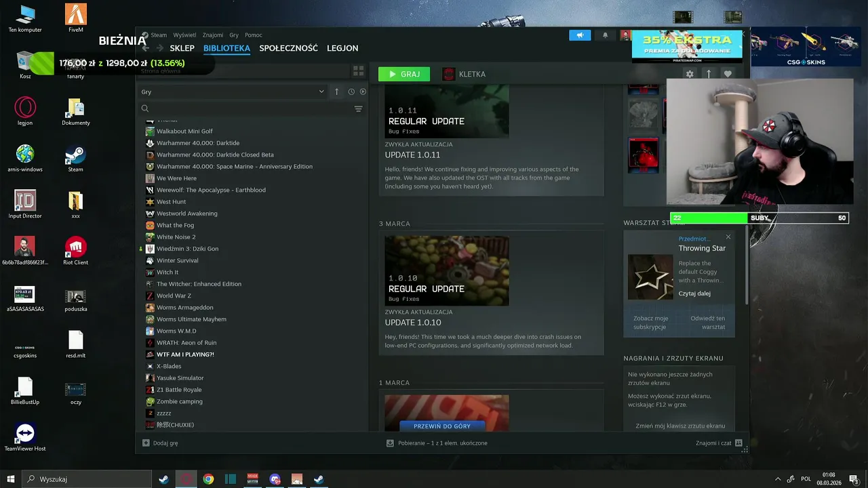Click the user avatar in Steam header

pos(625,35)
